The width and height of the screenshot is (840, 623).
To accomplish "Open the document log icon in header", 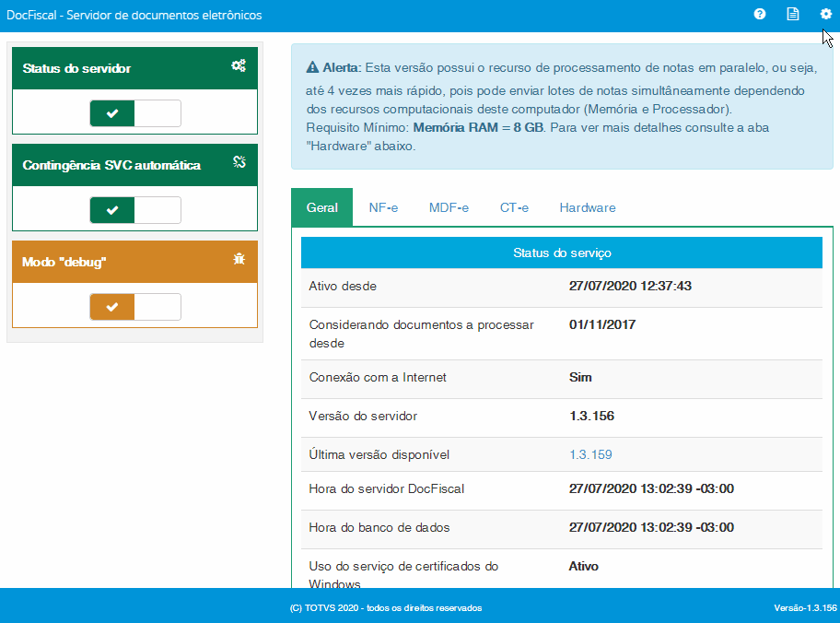I will [x=793, y=15].
